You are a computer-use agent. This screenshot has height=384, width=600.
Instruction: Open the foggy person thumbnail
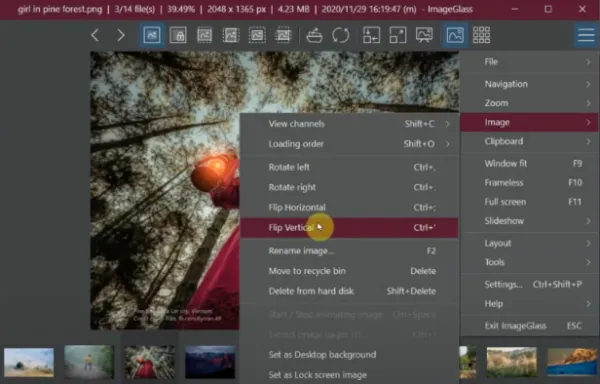point(89,362)
